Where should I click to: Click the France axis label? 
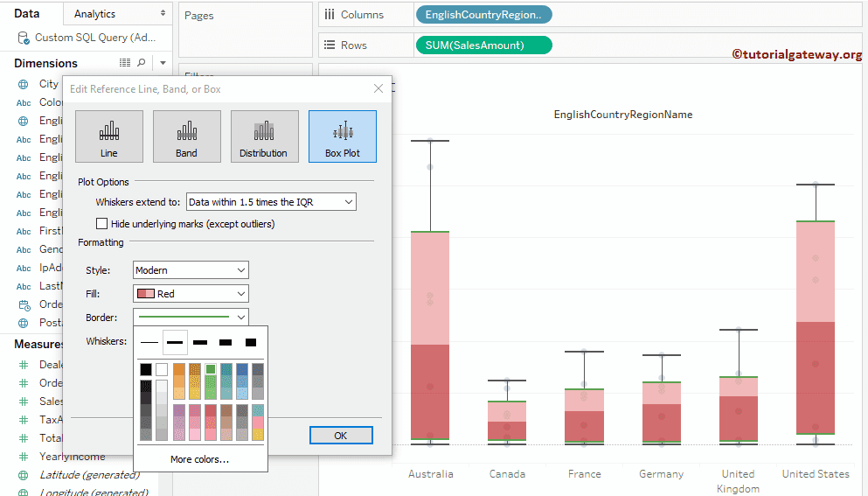(x=584, y=474)
